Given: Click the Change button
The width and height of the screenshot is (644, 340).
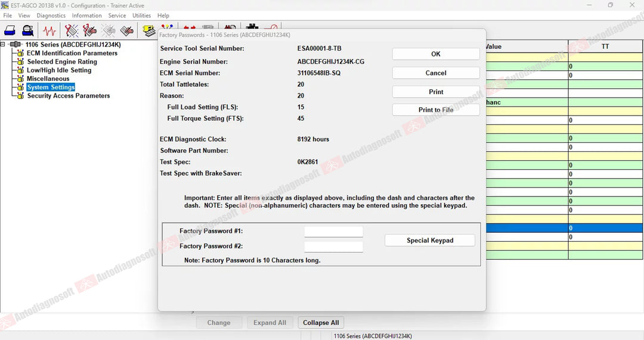Looking at the screenshot, I should point(219,323).
